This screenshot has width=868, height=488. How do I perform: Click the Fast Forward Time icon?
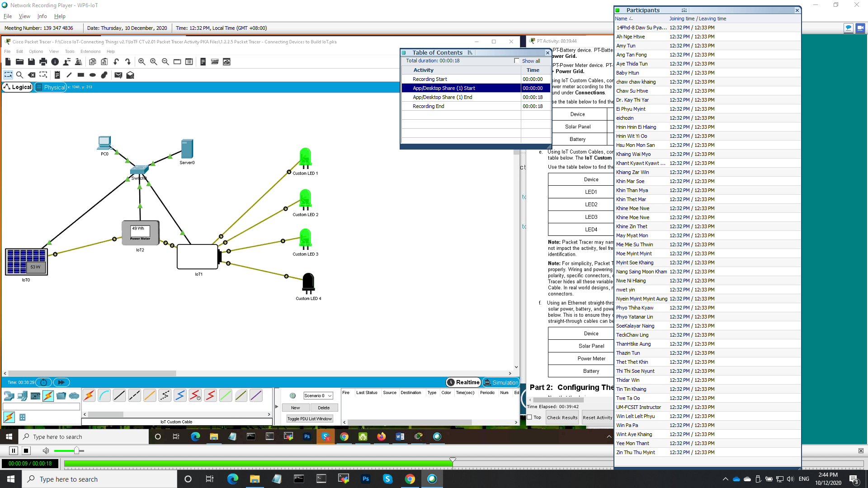(x=61, y=382)
